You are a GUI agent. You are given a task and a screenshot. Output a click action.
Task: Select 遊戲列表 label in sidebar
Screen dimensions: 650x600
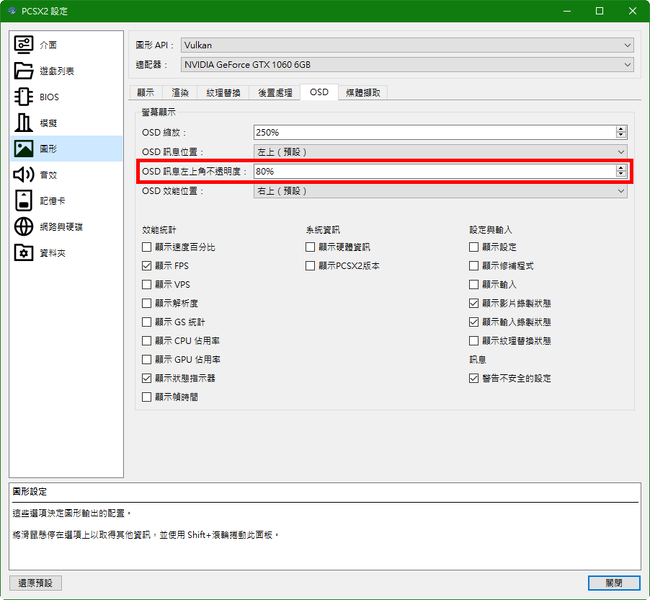pyautogui.click(x=57, y=71)
